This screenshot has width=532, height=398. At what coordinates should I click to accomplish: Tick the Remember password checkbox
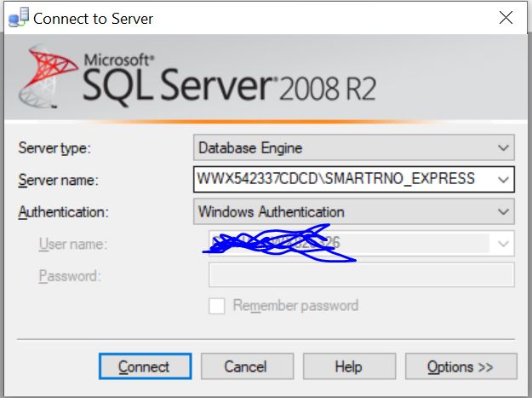(217, 306)
